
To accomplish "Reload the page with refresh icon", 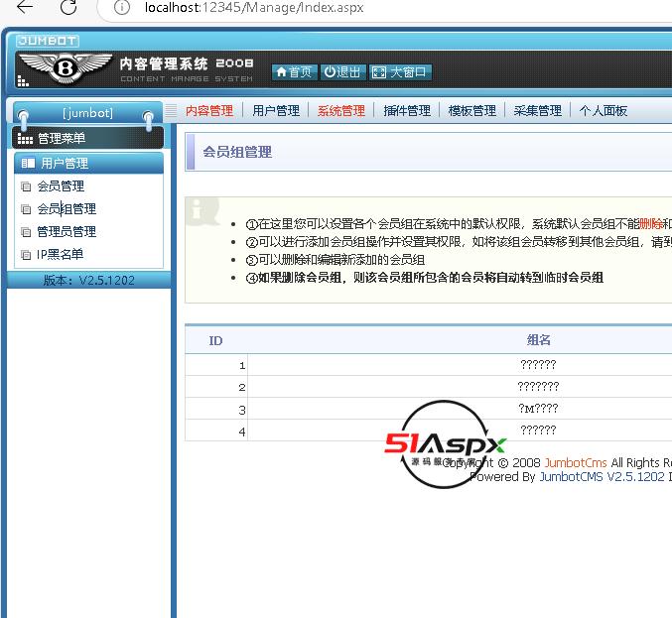I will 68,7.
